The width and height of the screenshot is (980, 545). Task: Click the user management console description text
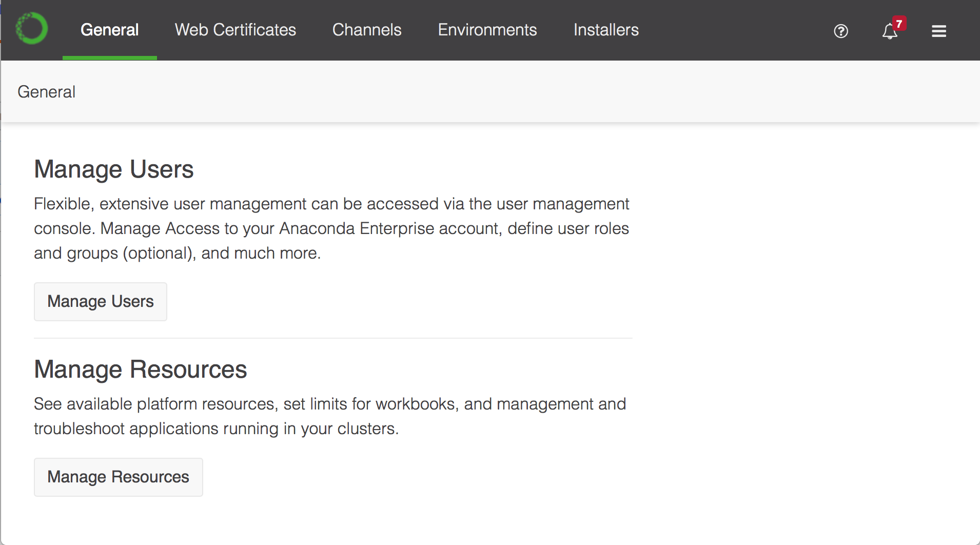point(332,228)
